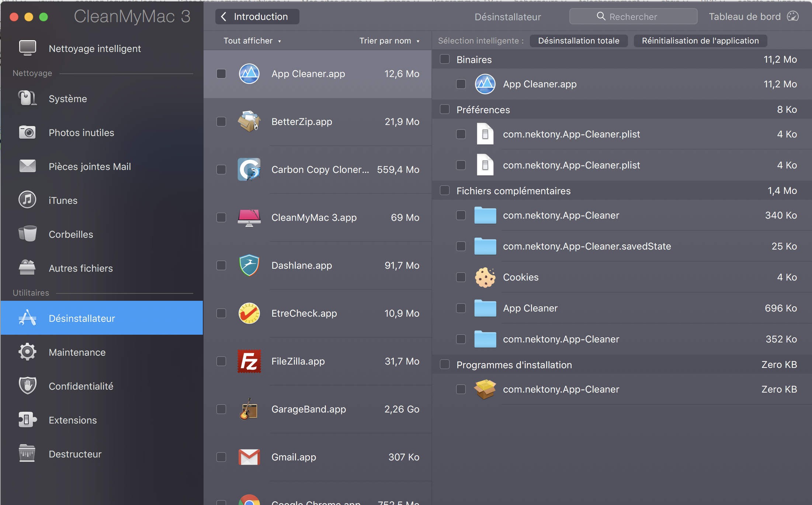Select the Photos inutiles camera icon

[x=27, y=132]
